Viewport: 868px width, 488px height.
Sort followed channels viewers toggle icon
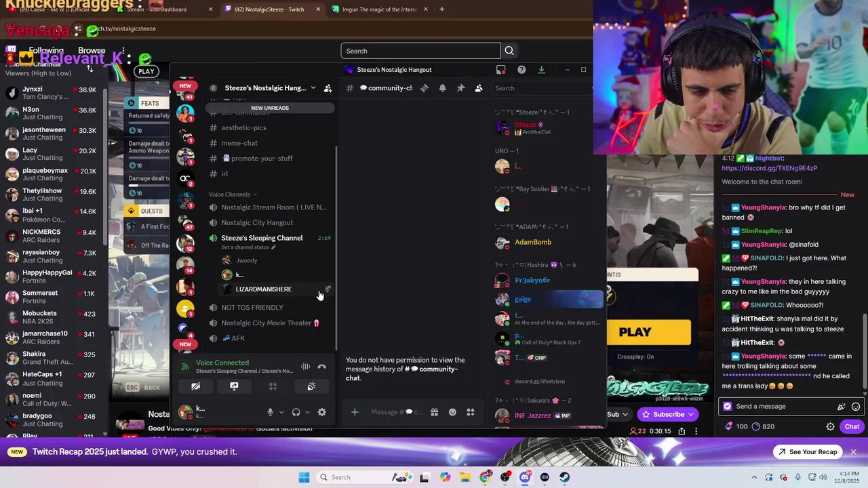[x=90, y=68]
